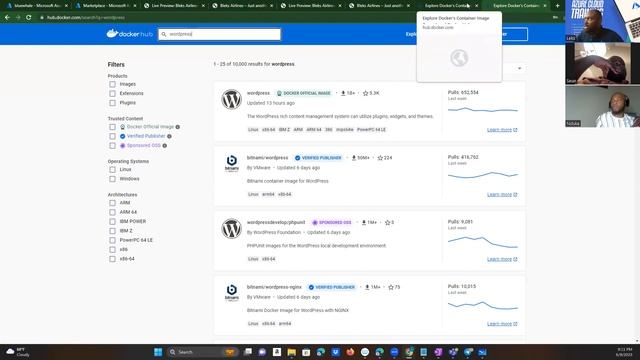Open the wordpress official image result title
Screen dimensions: 640x360
[x=258, y=93]
